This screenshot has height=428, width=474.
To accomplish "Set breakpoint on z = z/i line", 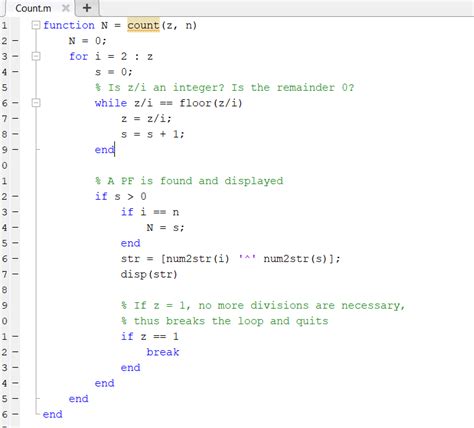I will click(x=15, y=118).
